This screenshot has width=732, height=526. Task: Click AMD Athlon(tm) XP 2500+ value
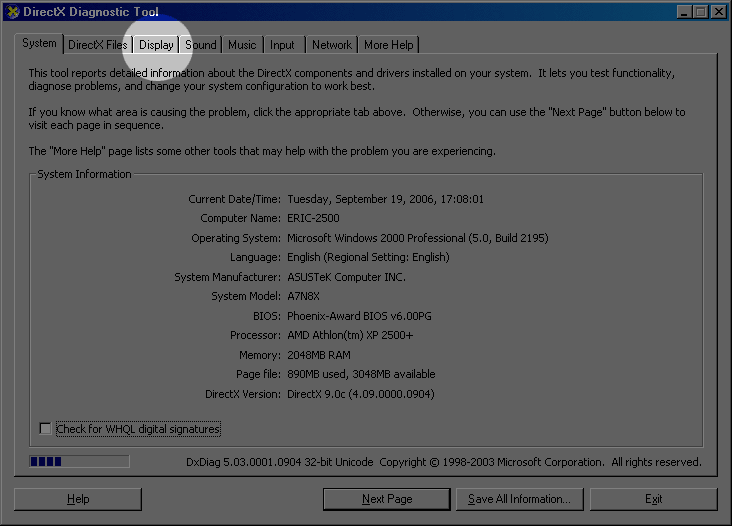[350, 335]
